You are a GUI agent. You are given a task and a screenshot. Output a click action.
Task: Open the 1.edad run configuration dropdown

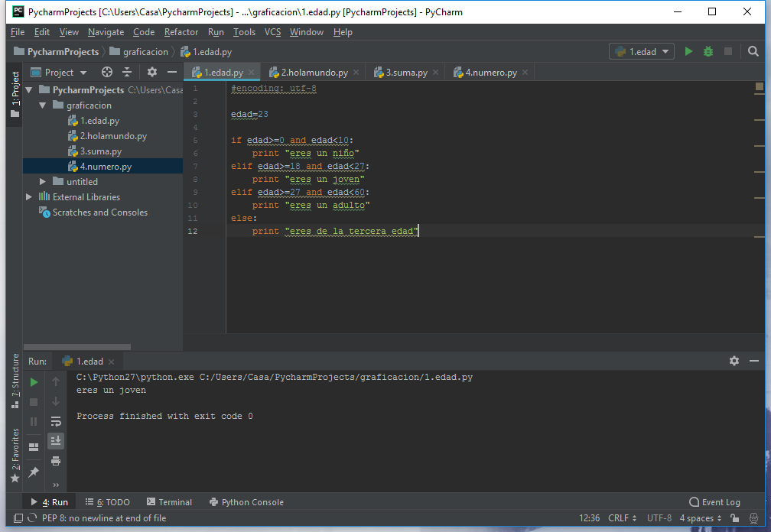pos(641,51)
